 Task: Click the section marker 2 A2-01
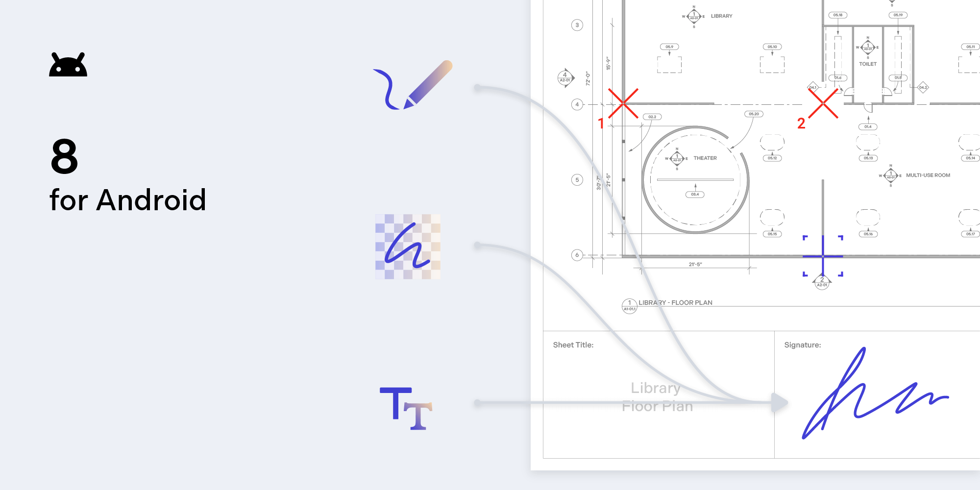point(822,282)
